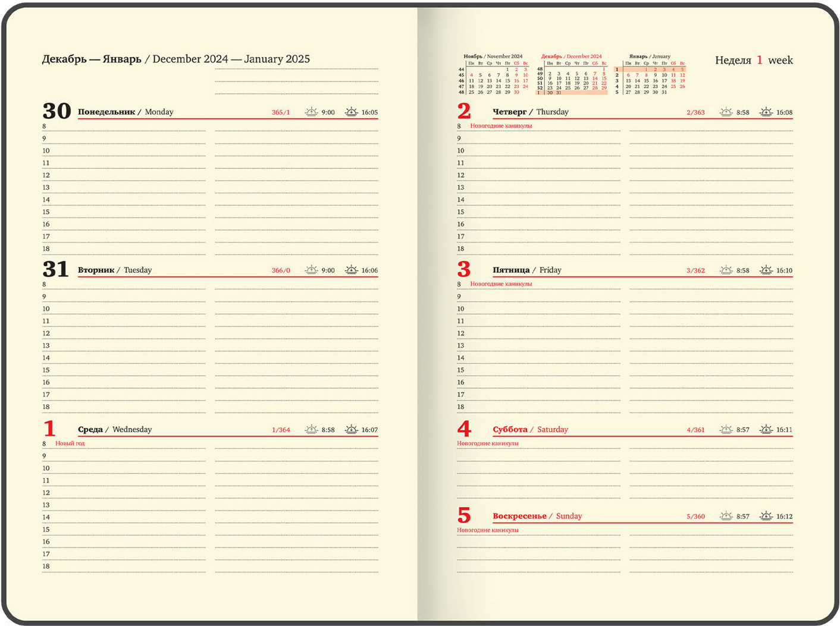The width and height of the screenshot is (840, 626).
Task: Open the January mini calendar
Action: [650, 76]
